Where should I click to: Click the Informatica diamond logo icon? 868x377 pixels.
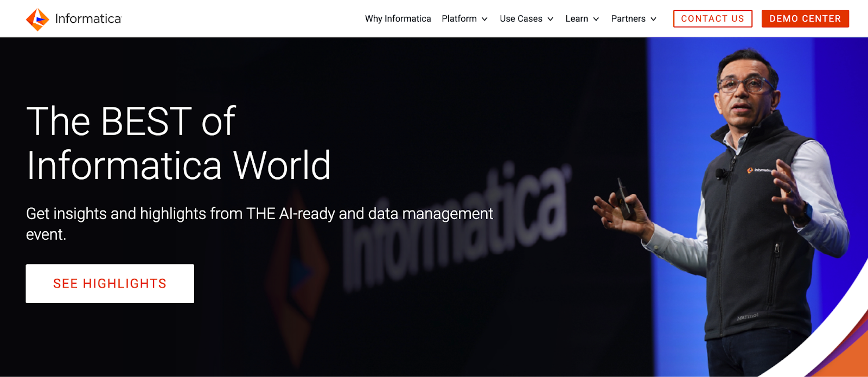pos(37,20)
